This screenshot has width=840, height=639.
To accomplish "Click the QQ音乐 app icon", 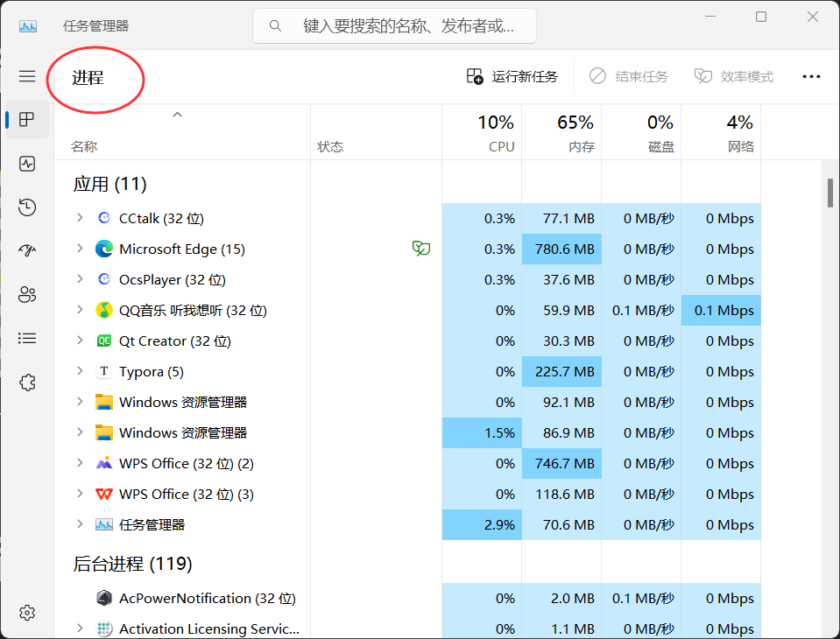I will [x=104, y=310].
